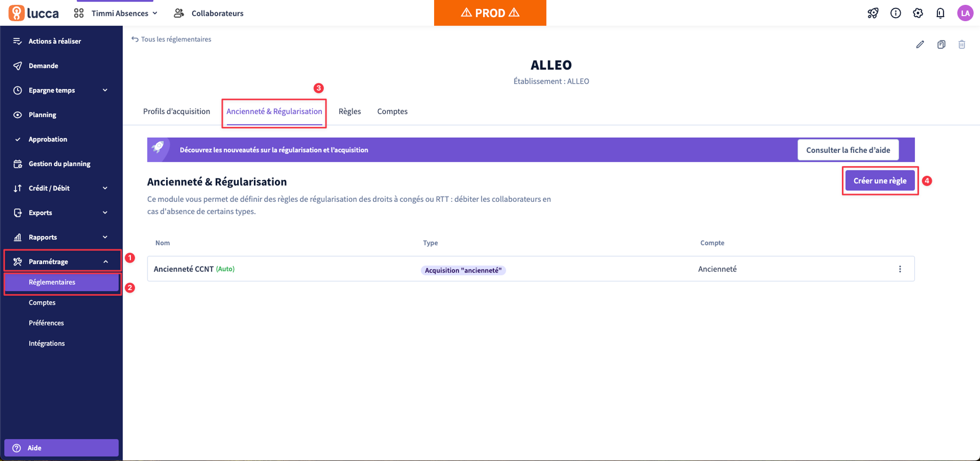
Task: Click the pencil edit icon for ALLEO
Action: coord(920,45)
